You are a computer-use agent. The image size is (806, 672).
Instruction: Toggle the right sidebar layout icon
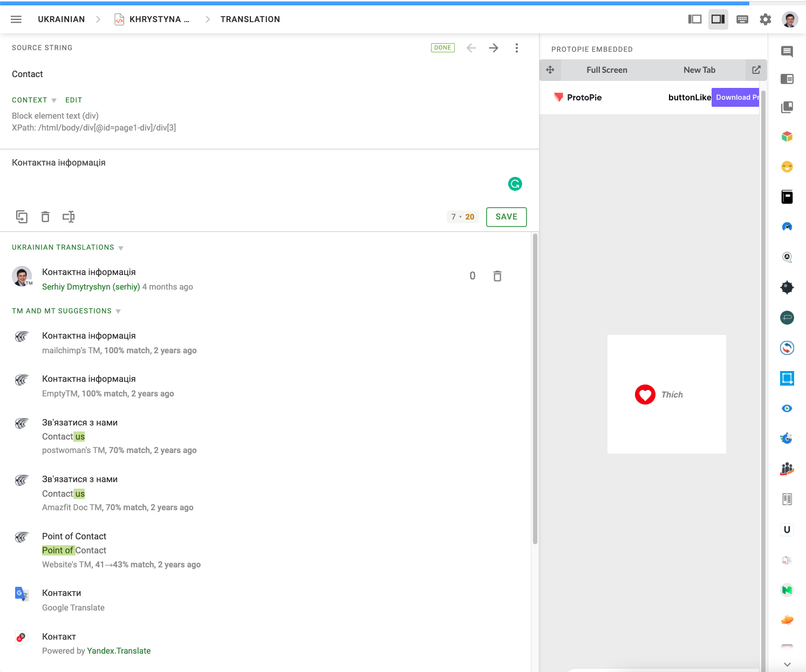[x=718, y=19]
